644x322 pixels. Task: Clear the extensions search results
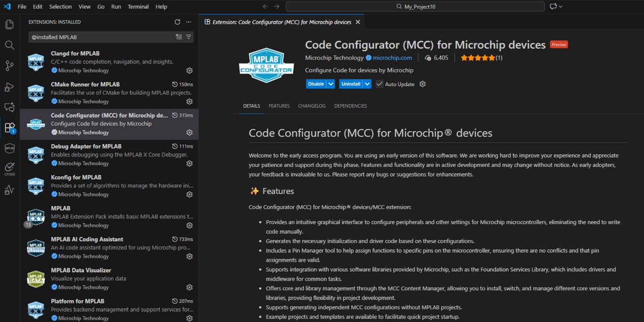click(179, 37)
